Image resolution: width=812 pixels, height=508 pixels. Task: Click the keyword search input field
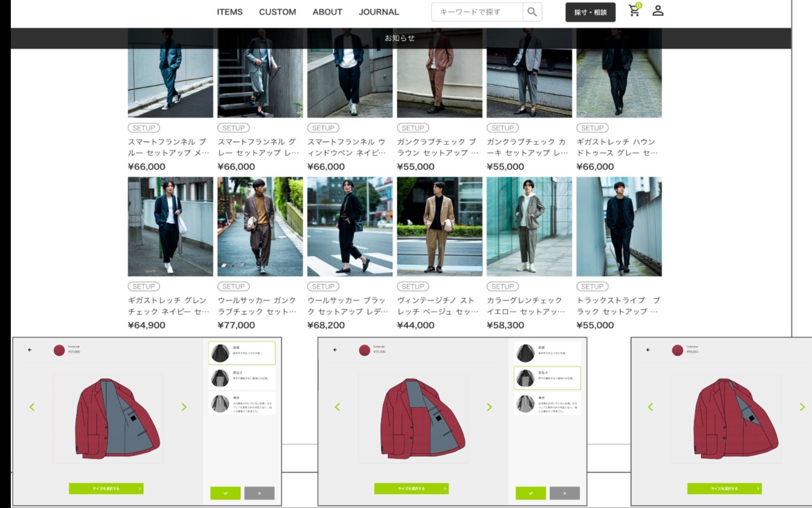tap(477, 12)
